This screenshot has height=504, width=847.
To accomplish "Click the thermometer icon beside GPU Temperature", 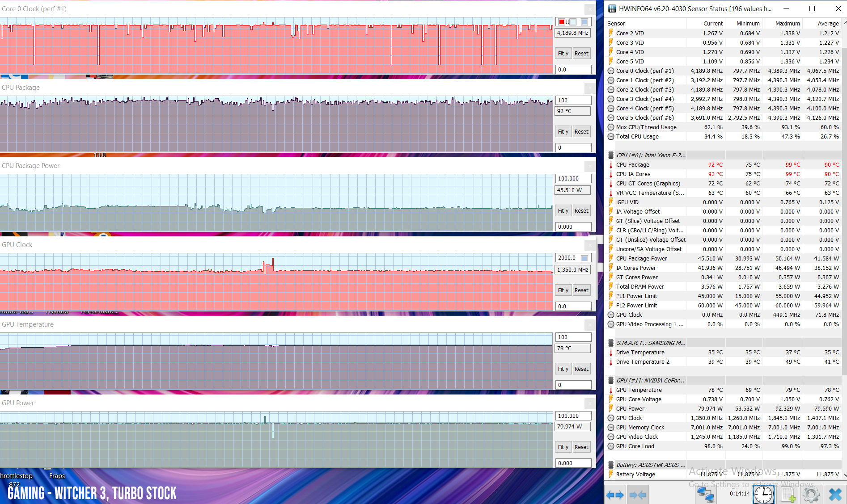I will (611, 390).
